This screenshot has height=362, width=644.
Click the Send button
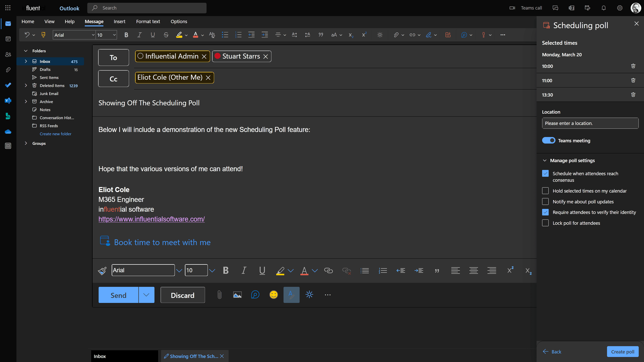point(118,295)
